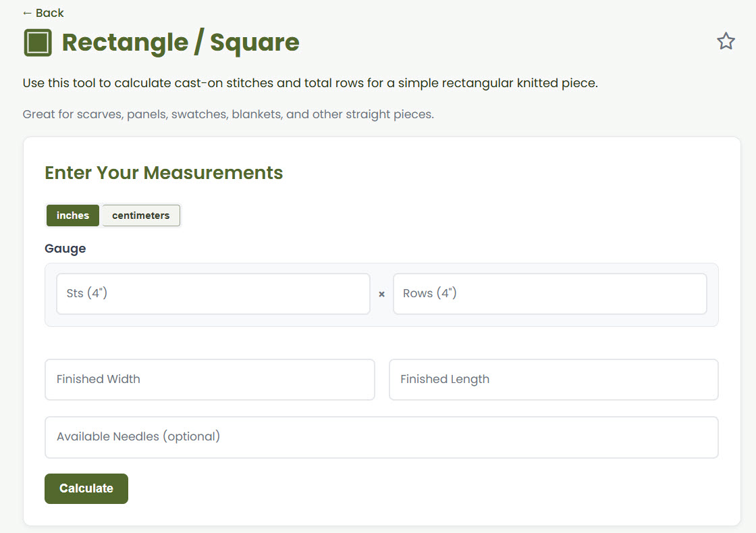Image resolution: width=756 pixels, height=533 pixels.
Task: Click the "Great for scarves, panels" description
Action: pyautogui.click(x=229, y=114)
